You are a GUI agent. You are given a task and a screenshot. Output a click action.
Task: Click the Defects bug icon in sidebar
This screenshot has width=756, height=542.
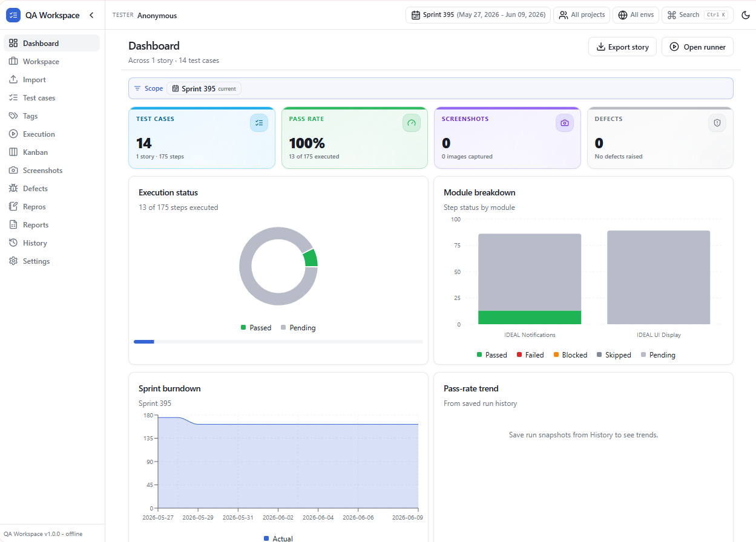(x=13, y=188)
